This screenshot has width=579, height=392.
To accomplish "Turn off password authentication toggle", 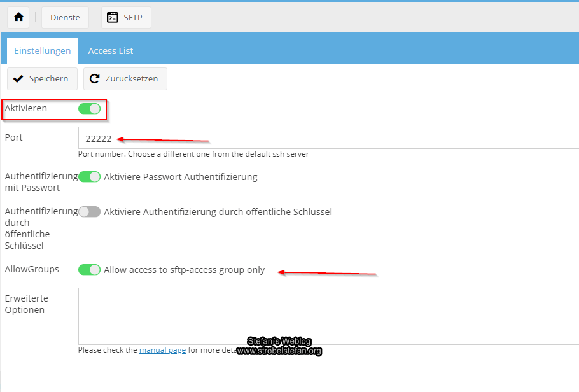I will click(89, 177).
